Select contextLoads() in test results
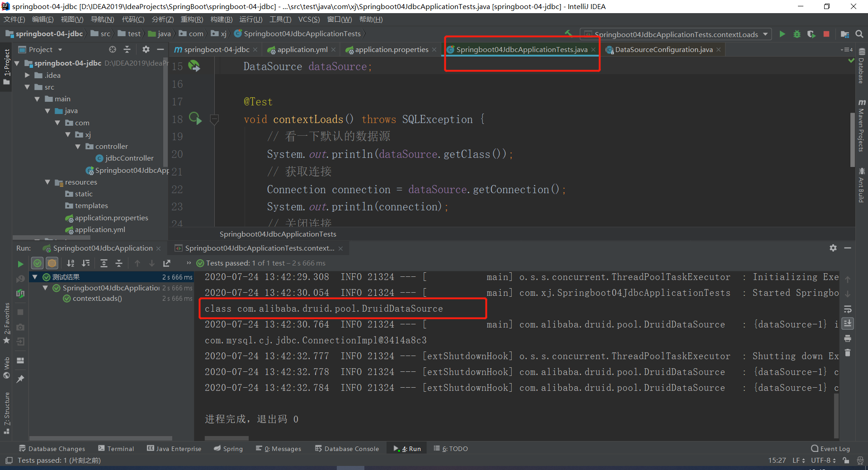The image size is (868, 470). pos(97,299)
